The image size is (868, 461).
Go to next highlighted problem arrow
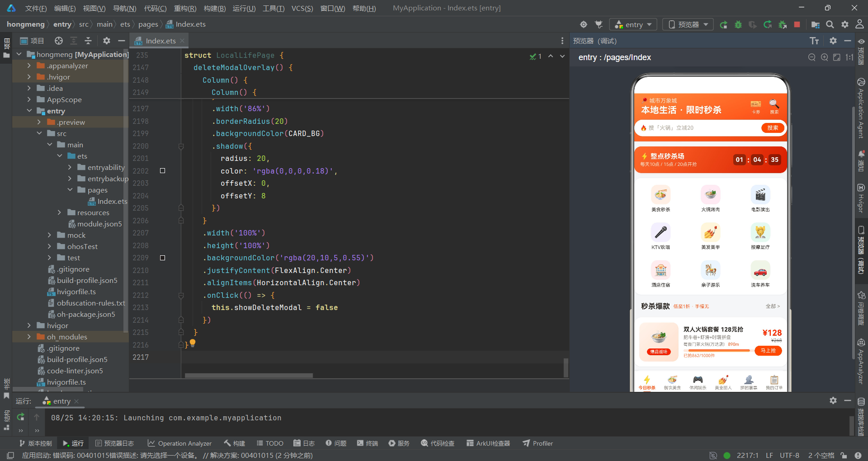coord(562,56)
